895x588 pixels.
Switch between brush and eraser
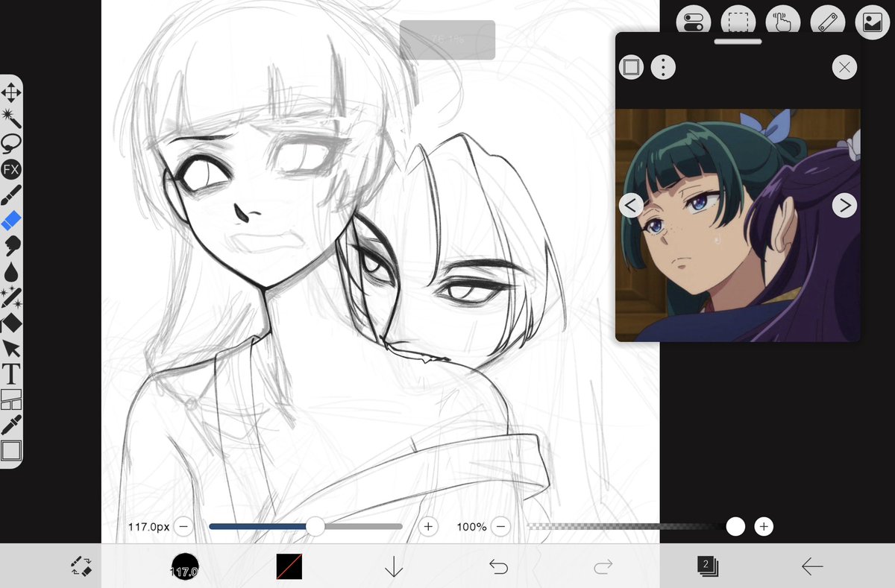pyautogui.click(x=81, y=566)
